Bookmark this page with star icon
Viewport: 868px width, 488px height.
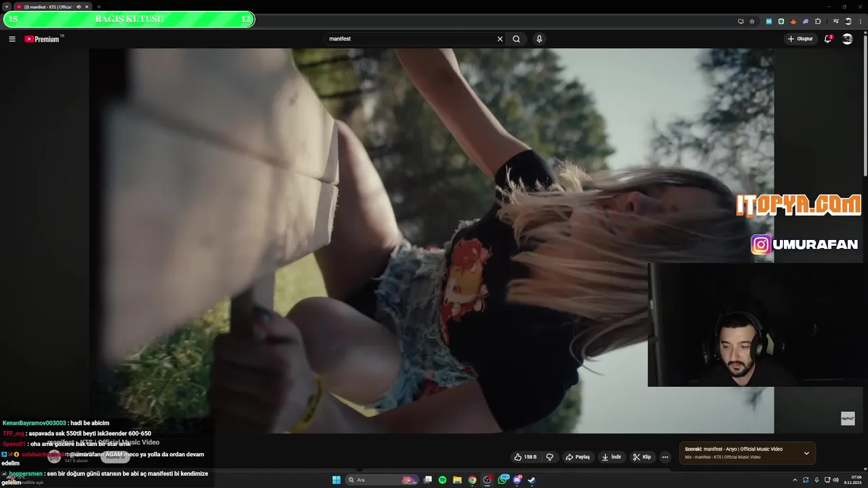[752, 21]
